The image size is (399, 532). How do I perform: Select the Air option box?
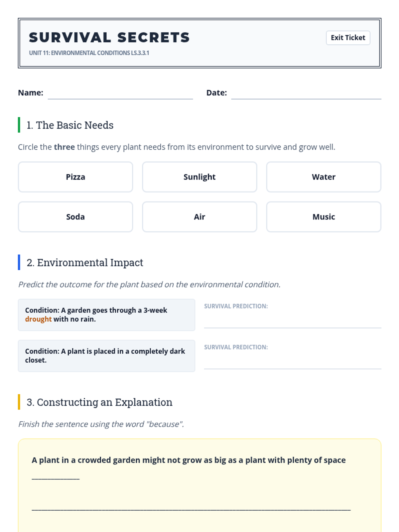click(199, 217)
